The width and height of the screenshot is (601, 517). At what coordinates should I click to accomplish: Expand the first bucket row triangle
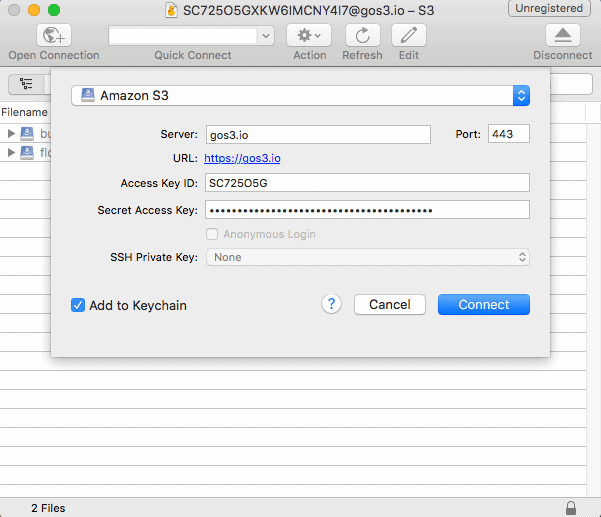pyautogui.click(x=11, y=133)
